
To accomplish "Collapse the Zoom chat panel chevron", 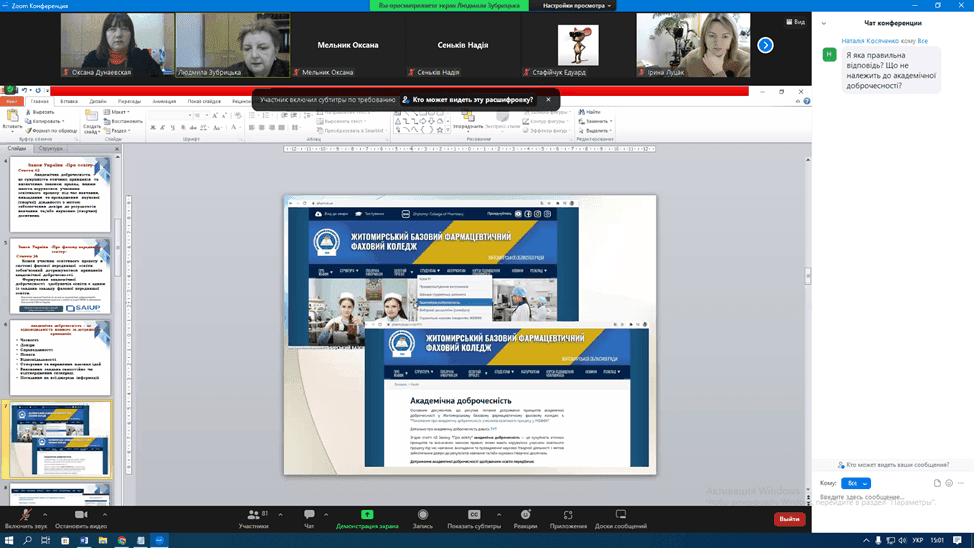I will 824,24.
